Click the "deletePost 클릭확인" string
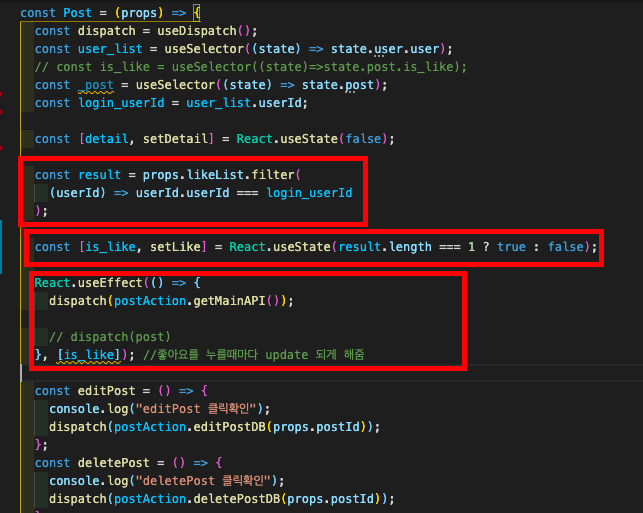The height and width of the screenshot is (513, 643). 203,481
